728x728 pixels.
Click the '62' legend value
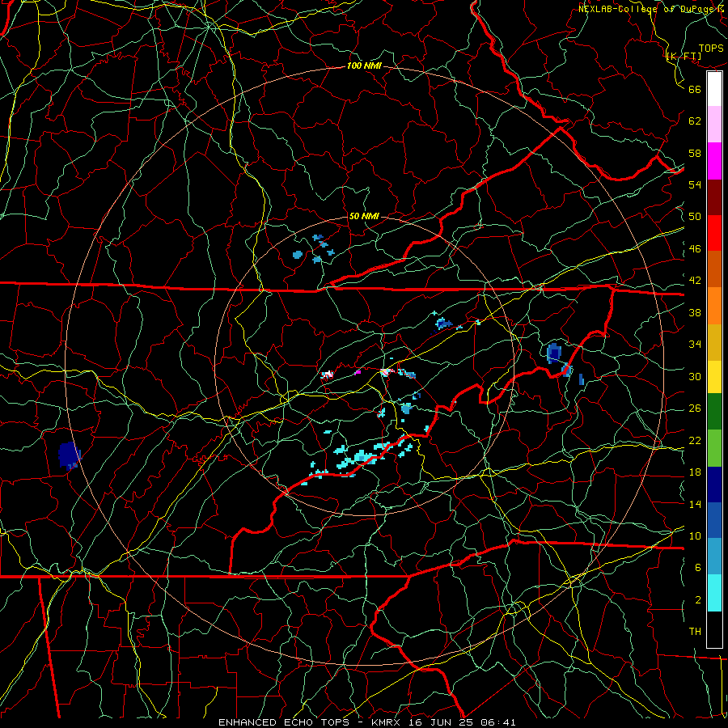[x=695, y=121]
